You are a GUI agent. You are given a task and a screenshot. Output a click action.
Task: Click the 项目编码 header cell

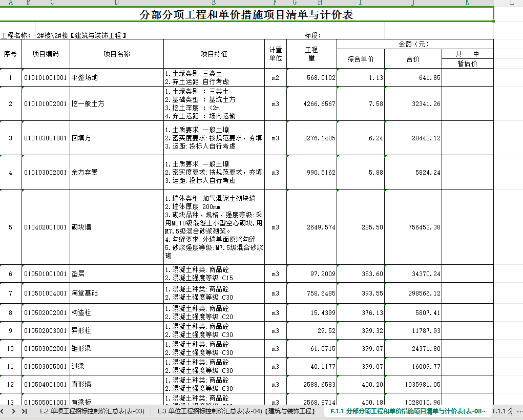pos(46,54)
